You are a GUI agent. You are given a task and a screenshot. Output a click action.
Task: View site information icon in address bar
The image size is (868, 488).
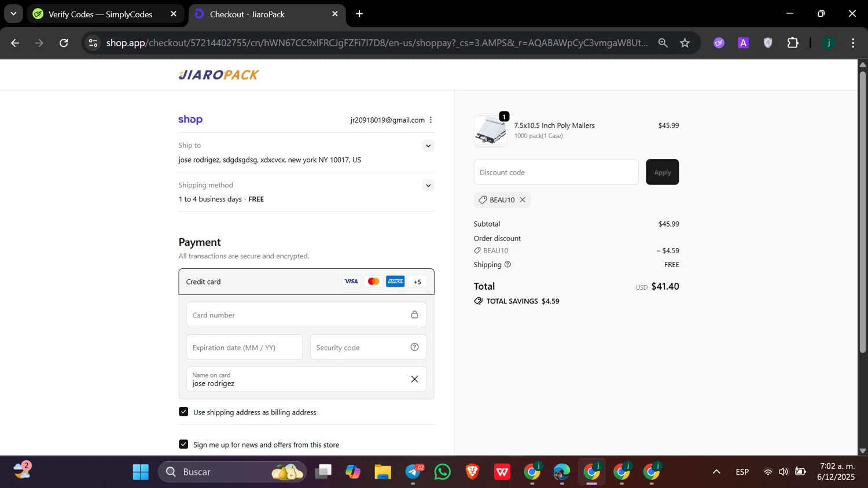(93, 43)
